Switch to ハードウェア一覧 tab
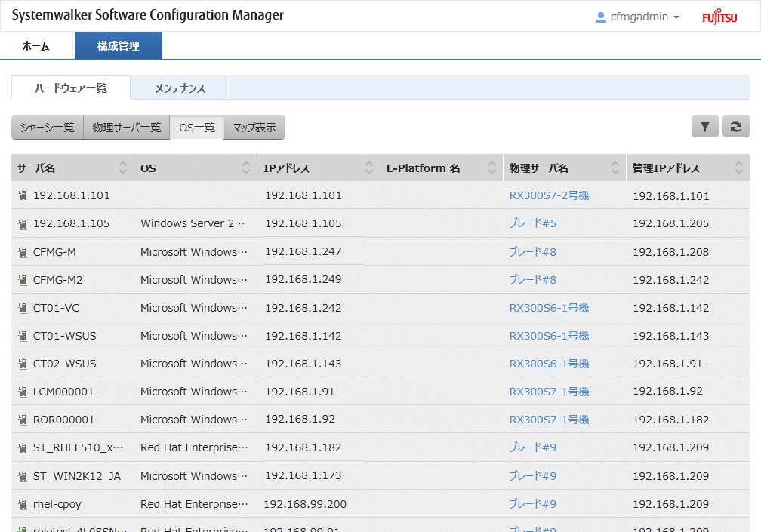The image size is (761, 532). (x=71, y=88)
